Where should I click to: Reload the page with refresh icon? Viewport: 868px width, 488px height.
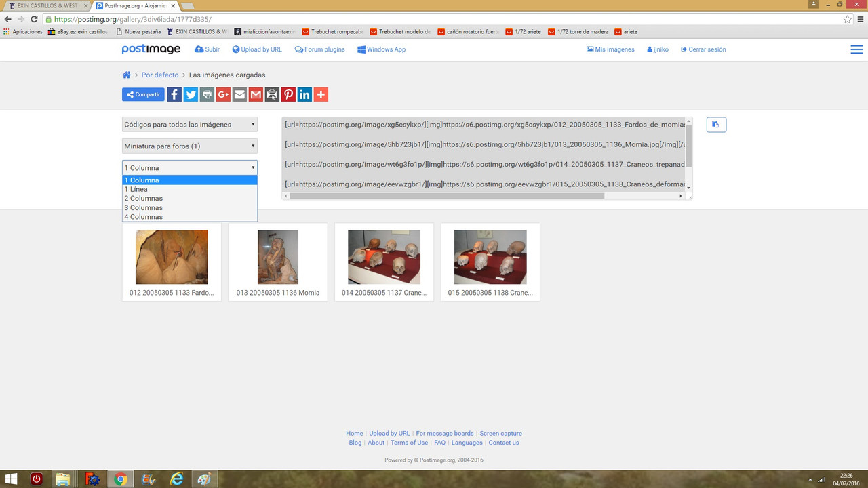pos(35,20)
